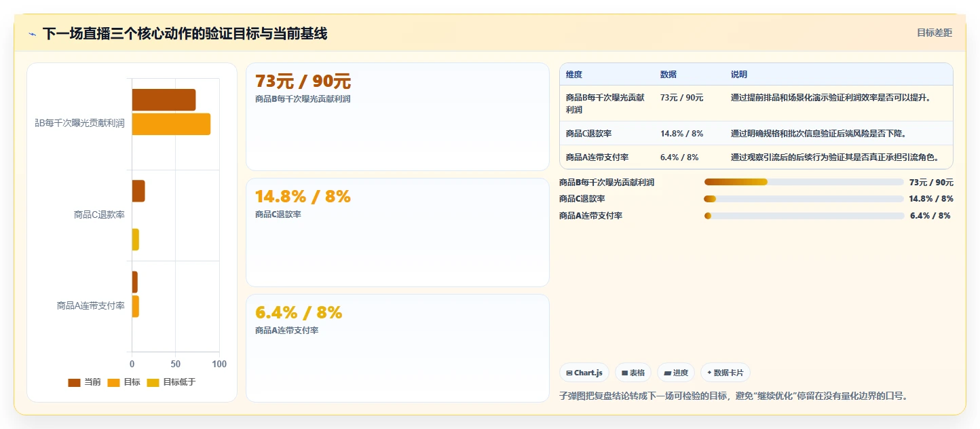Click the 商品B每千次曝光贡献利润 progress bar
Viewport: 980px width, 429px height.
(x=804, y=182)
